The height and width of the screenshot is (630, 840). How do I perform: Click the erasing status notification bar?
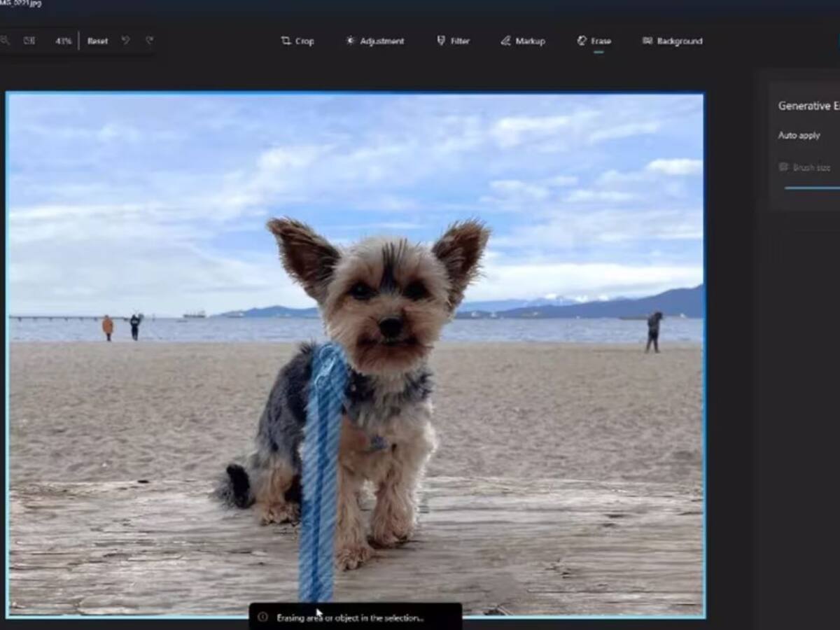click(357, 618)
